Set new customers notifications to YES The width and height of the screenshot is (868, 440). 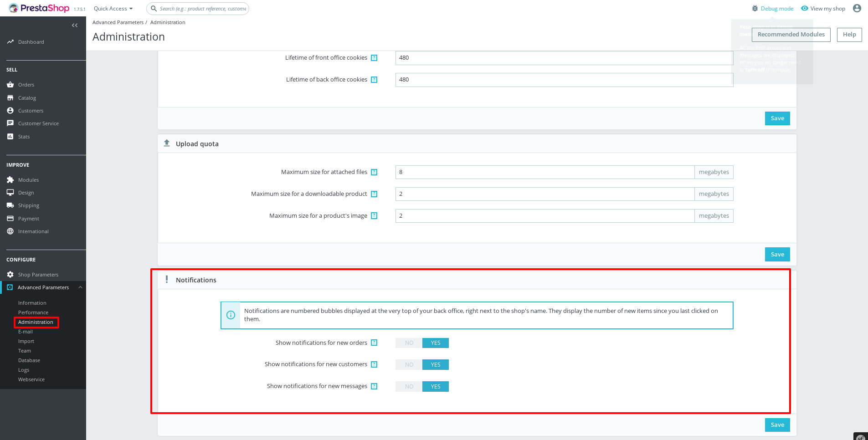tap(436, 365)
